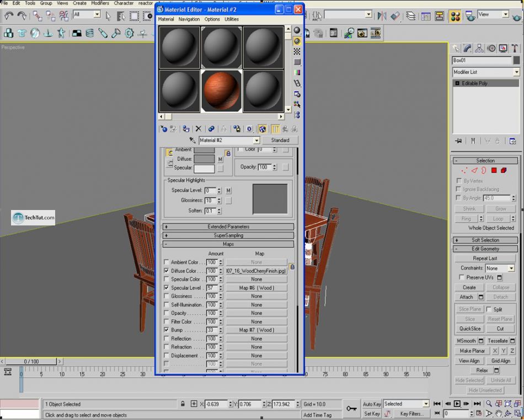Open the Navigation menu in Material Editor

[189, 19]
